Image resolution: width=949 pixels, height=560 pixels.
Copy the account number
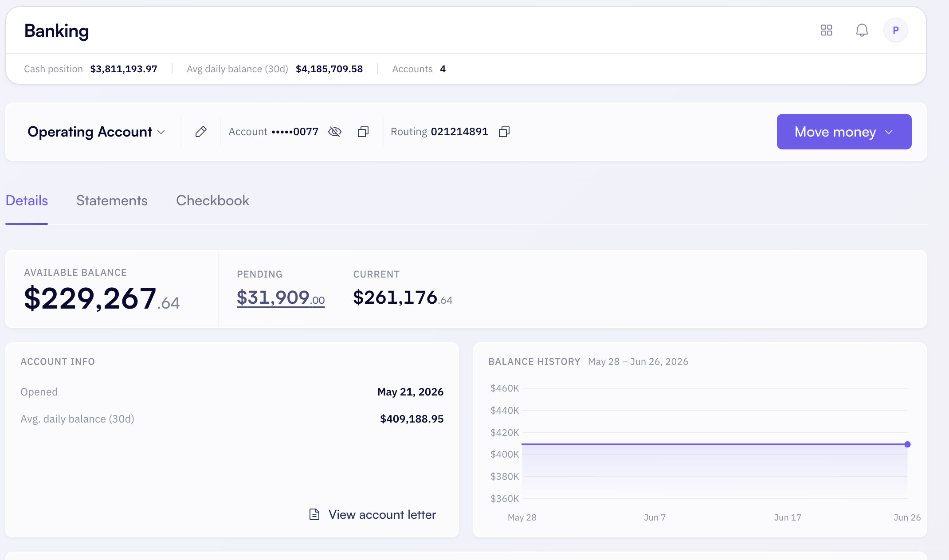pyautogui.click(x=363, y=132)
